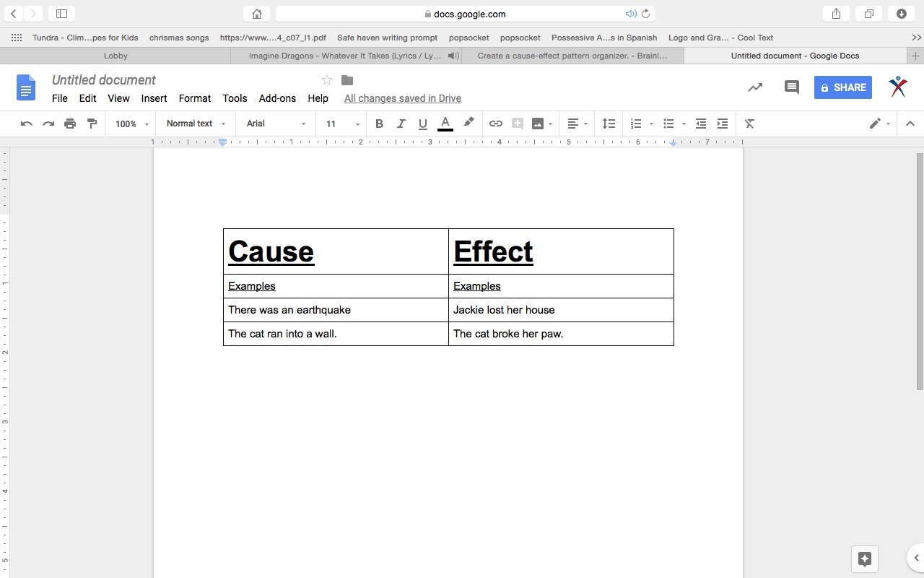Click the Increase indent icon
The height and width of the screenshot is (578, 924).
click(x=722, y=124)
